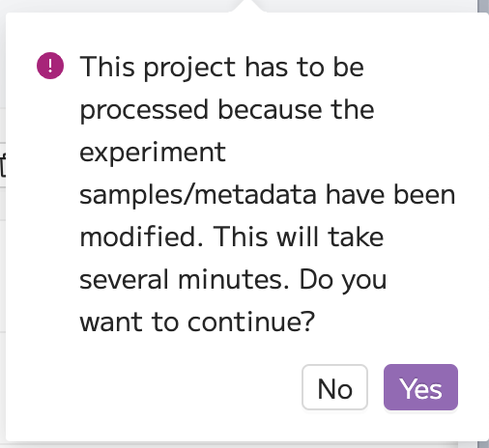This screenshot has height=448, width=489.
Task: Click the 'Do you want to continue?' text
Action: point(233,300)
